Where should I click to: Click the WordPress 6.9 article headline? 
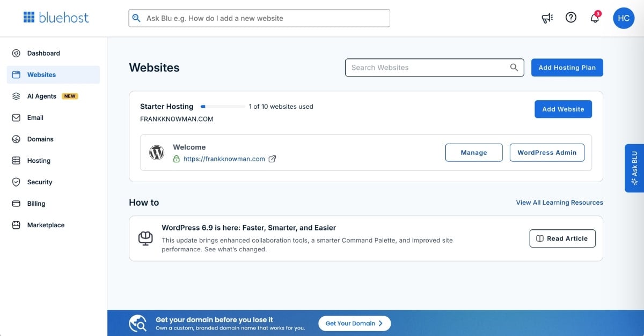[249, 228]
